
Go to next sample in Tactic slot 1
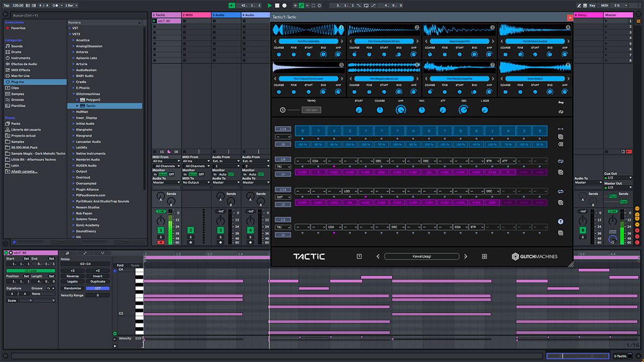point(342,41)
